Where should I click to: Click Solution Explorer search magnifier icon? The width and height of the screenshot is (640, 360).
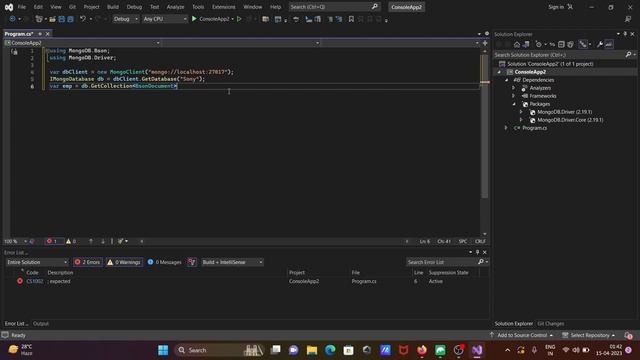[629, 54]
